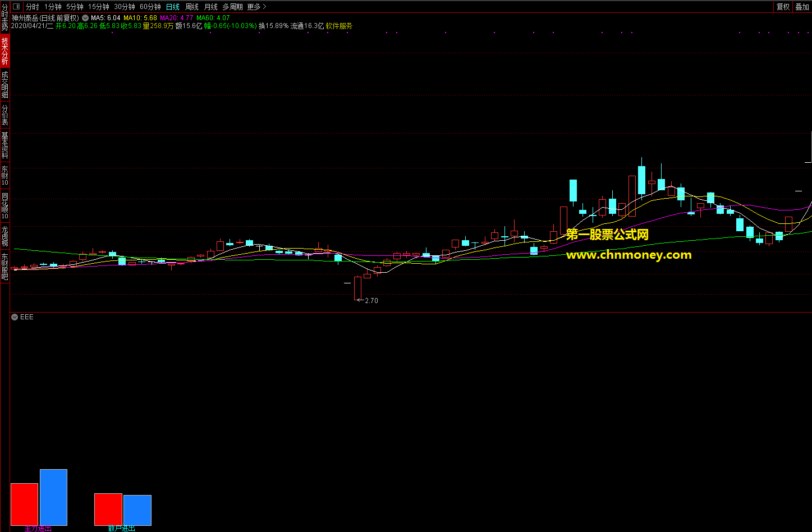Click the 软件服务 sector link
812x532 pixels.
coord(340,26)
